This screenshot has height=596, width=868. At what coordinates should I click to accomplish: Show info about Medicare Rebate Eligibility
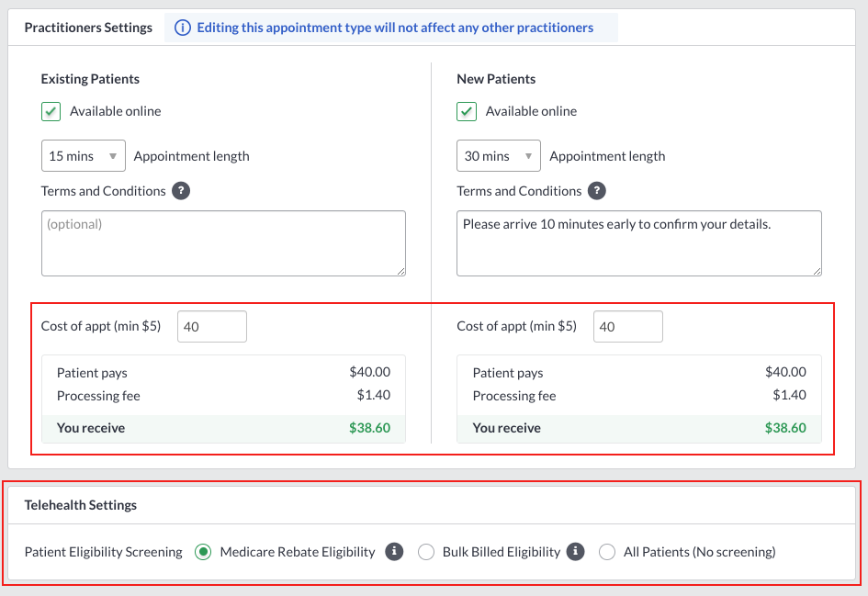(394, 552)
